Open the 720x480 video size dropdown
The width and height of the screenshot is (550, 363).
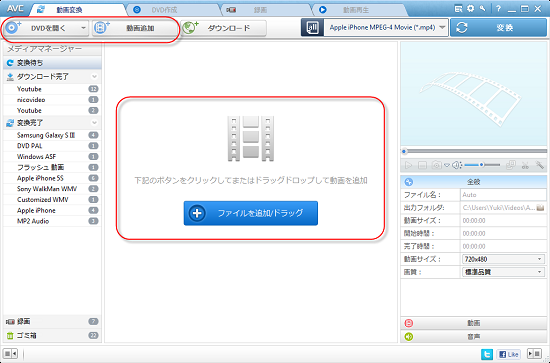point(503,259)
